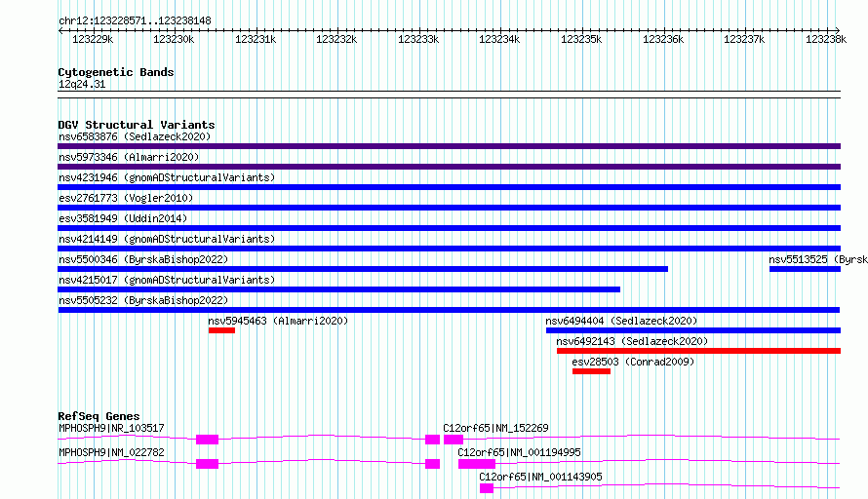Open the C12orf65|NM_152269 gene label
868x499 pixels.
[495, 428]
